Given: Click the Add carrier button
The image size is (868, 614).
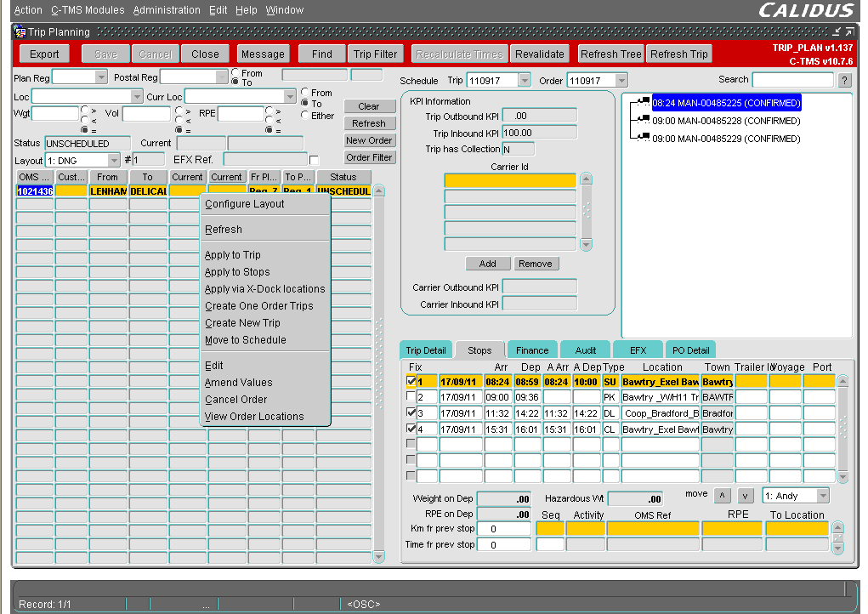Looking at the screenshot, I should click(x=488, y=264).
